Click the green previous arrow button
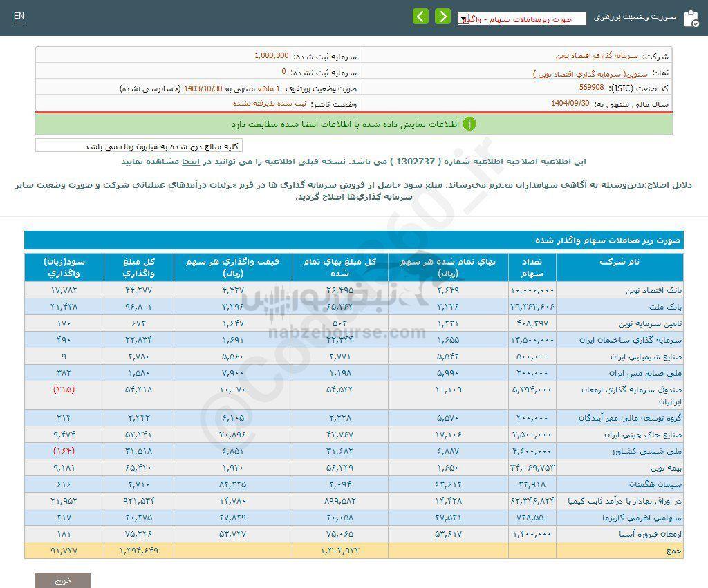 (420, 17)
